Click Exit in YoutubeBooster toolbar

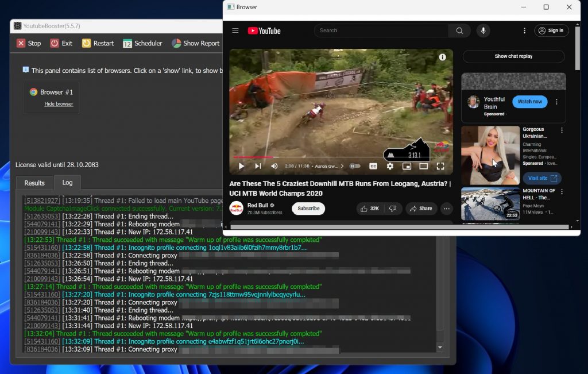coord(61,43)
